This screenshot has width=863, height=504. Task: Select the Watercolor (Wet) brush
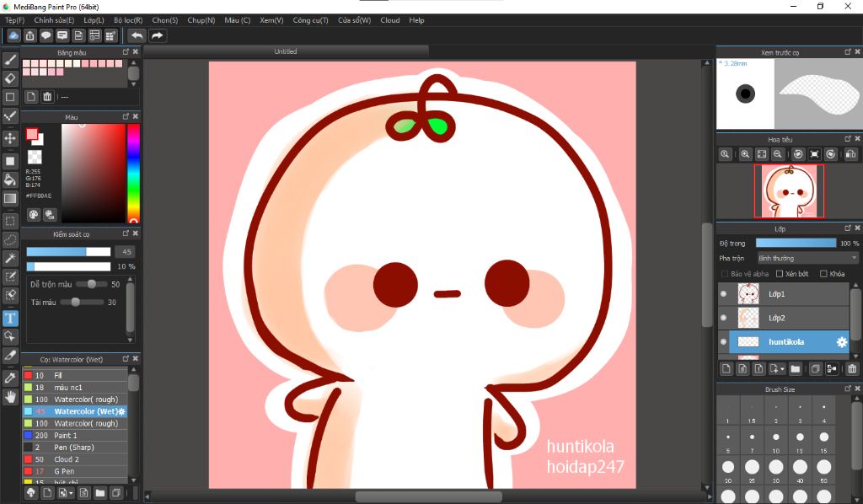(x=75, y=411)
